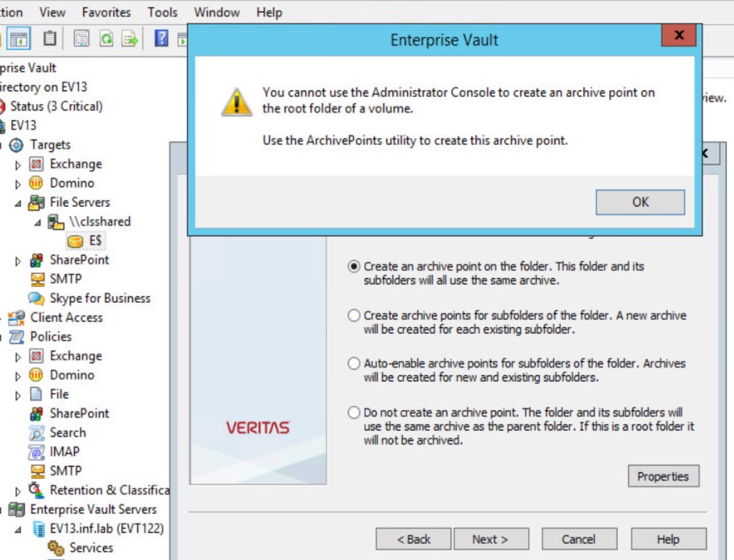Open the Help menu
Screen dimensions: 734x560
pyautogui.click(x=269, y=12)
